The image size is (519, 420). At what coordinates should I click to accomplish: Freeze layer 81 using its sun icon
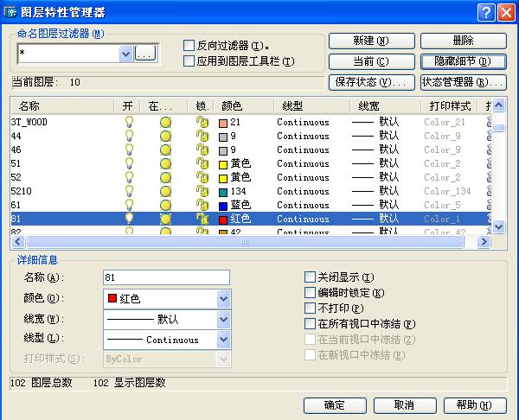coord(165,219)
